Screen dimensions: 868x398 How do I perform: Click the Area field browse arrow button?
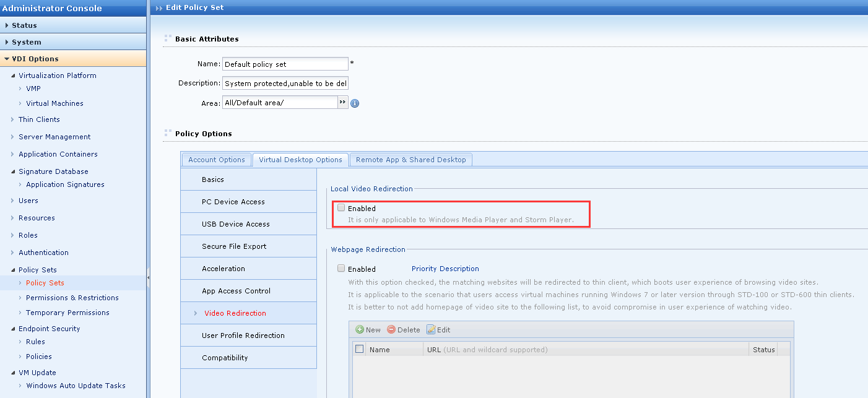343,103
